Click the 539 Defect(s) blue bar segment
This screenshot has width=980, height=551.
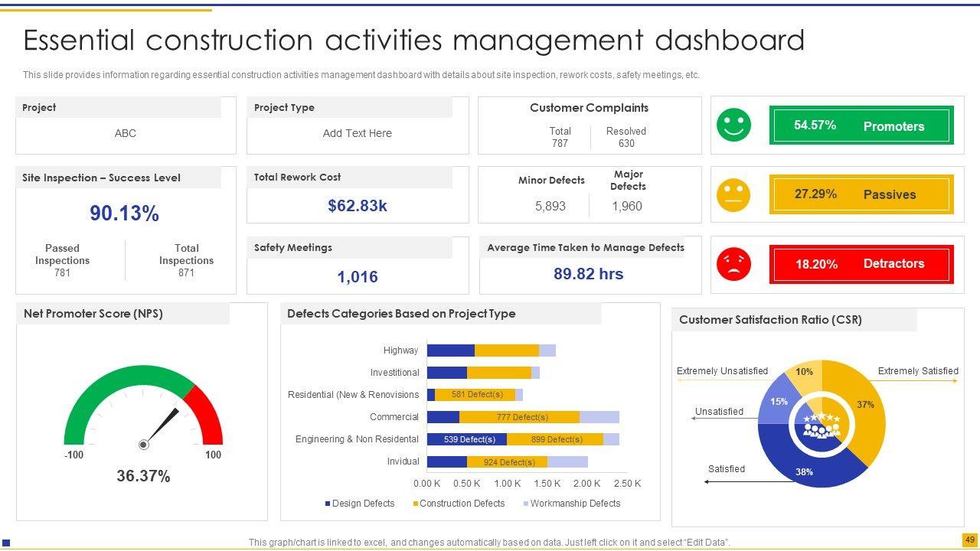(x=466, y=439)
